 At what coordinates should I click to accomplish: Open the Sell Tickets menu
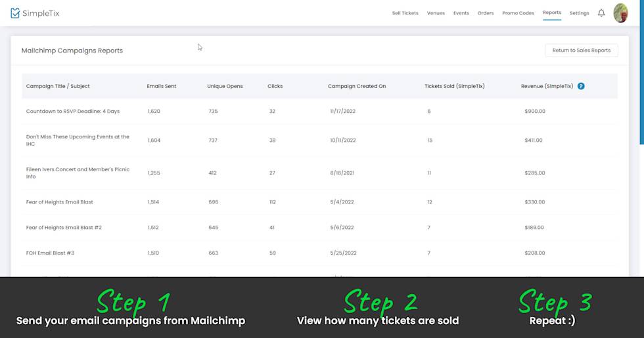[405, 13]
